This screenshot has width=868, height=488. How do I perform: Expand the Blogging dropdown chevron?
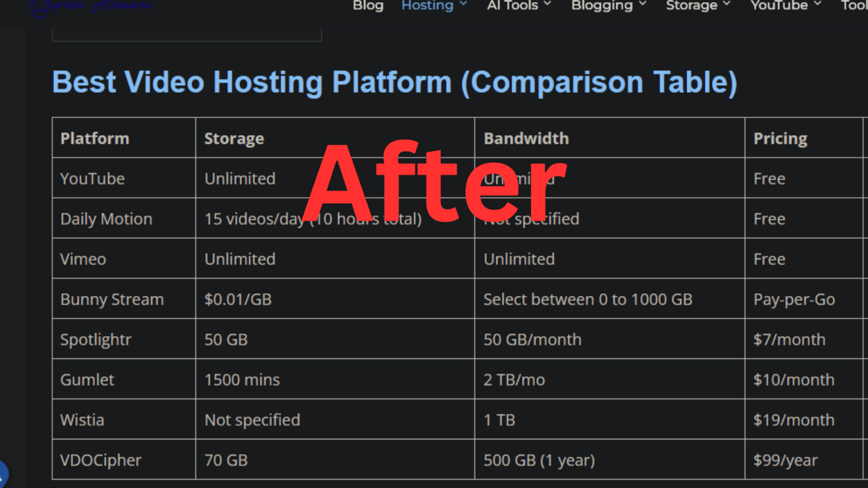click(643, 4)
